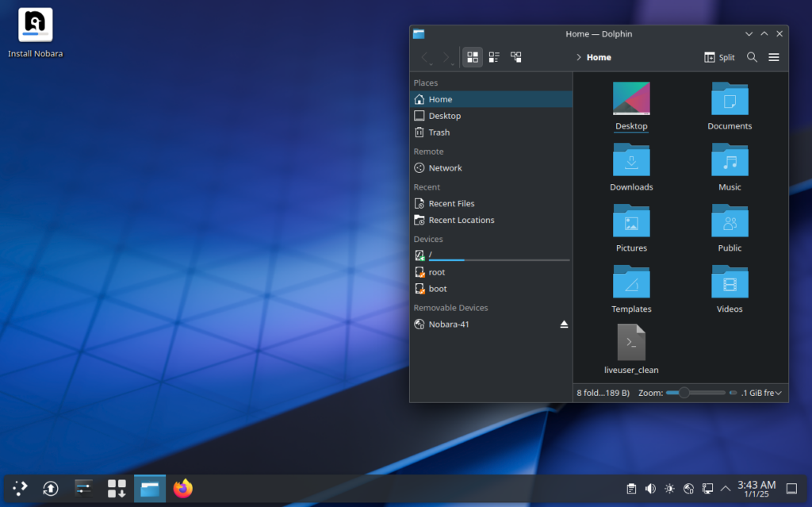Click the zoom slider in status bar
Screen dimensions: 812x507
(695, 393)
